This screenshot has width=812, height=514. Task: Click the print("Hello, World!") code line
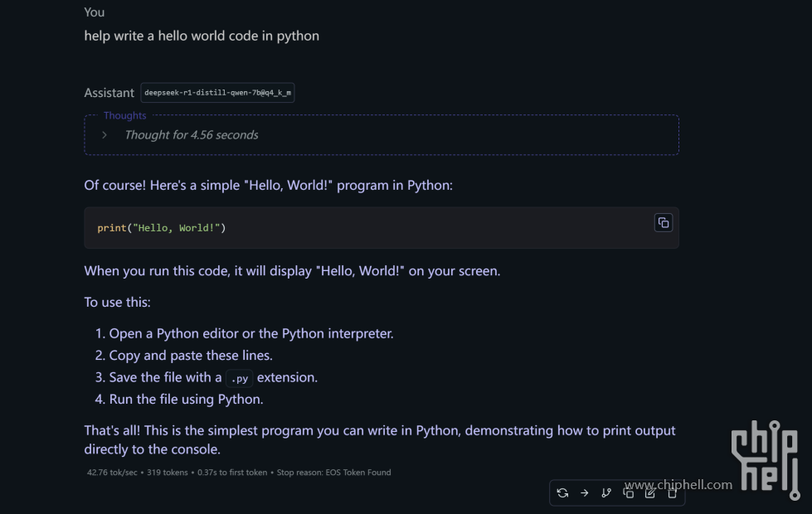point(162,228)
